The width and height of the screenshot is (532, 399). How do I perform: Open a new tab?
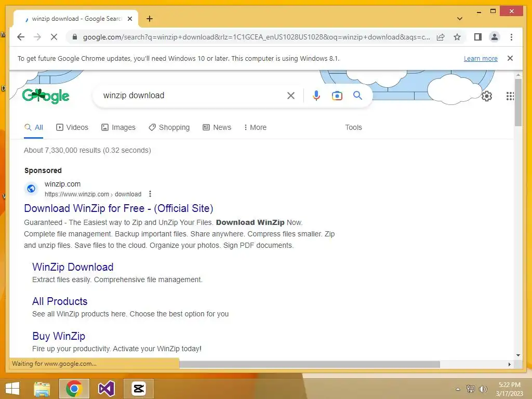149,19
